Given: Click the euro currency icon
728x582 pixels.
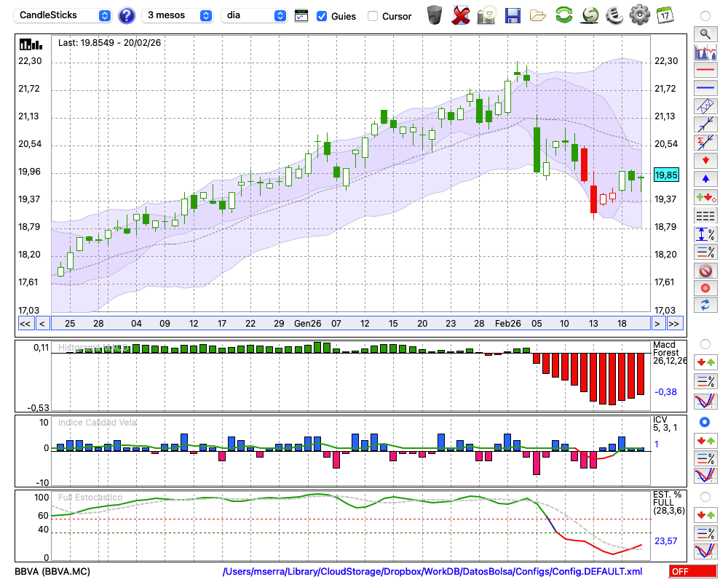Looking at the screenshot, I should click(x=614, y=15).
